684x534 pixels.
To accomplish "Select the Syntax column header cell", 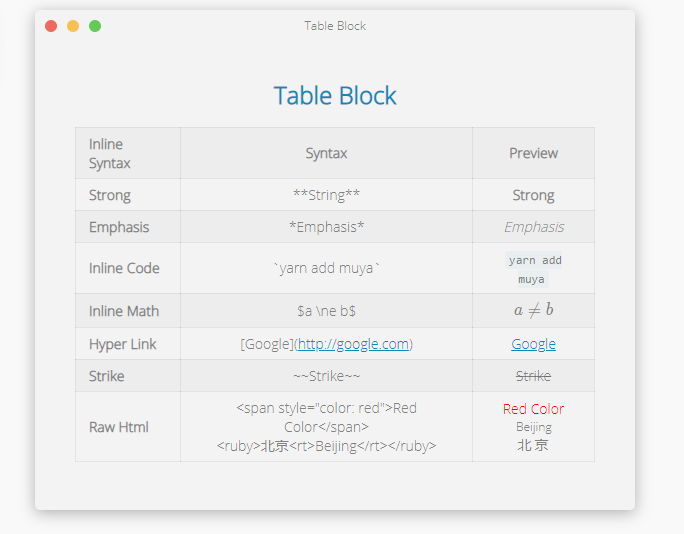I will pyautogui.click(x=326, y=153).
